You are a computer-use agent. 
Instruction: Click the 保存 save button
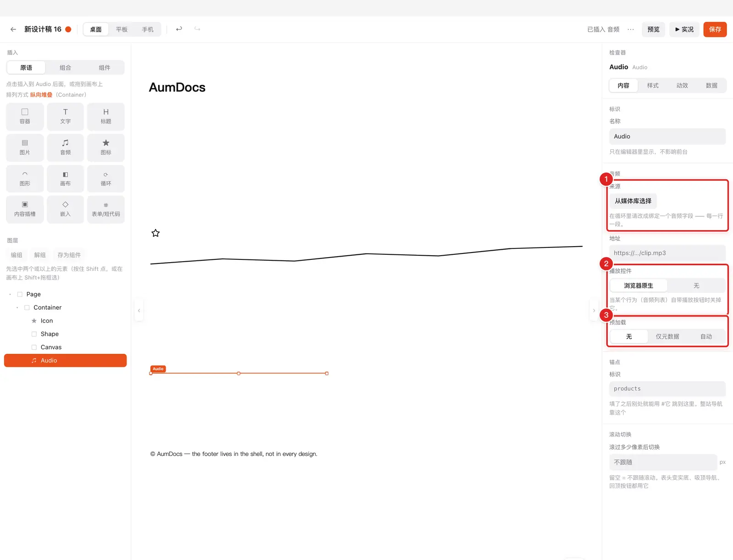715,29
